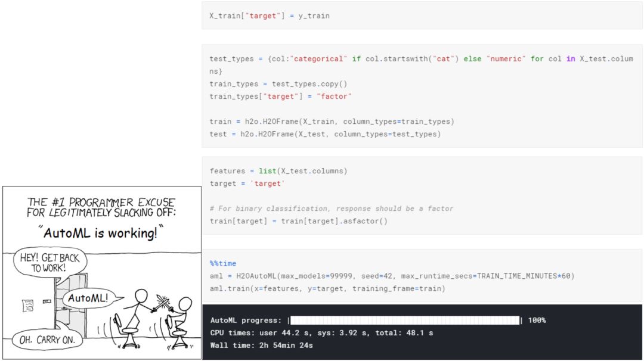Click the test_types dictionary comprehension line
Image resolution: width=644 pixels, height=361 pixels.
[422, 65]
